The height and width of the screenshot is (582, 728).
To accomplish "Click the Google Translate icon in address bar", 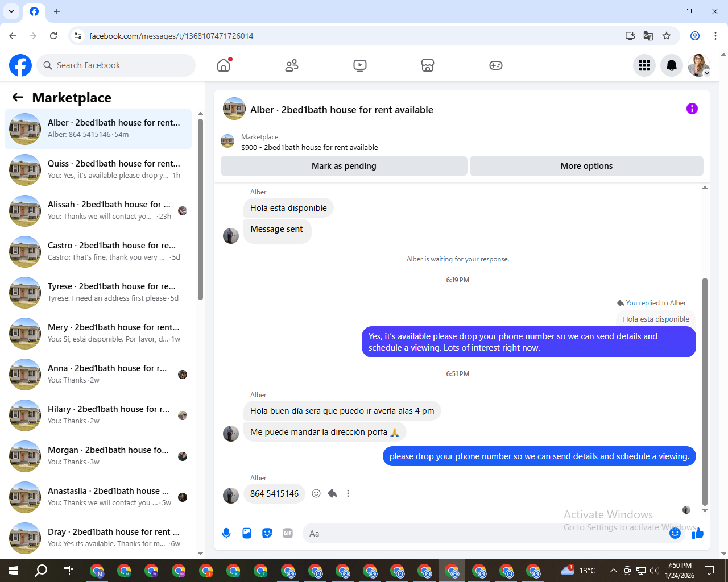I will tap(648, 36).
